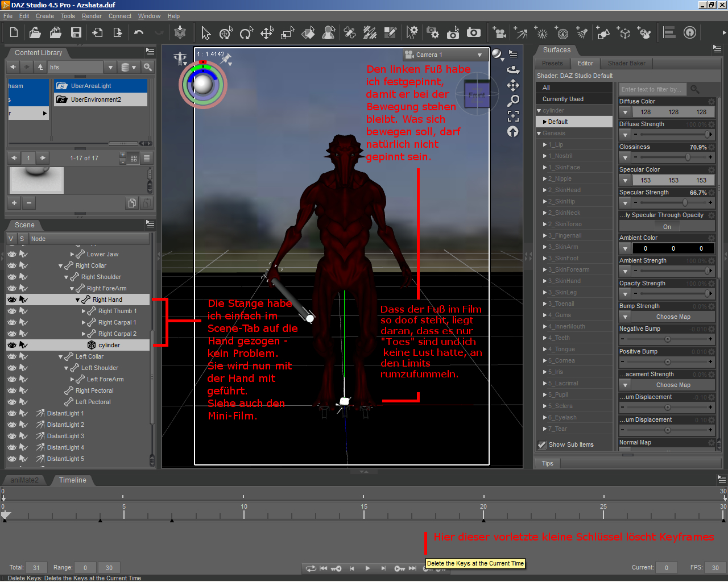Open the Surfaces pane options menu
Screen dimensions: 728x582
(x=717, y=50)
